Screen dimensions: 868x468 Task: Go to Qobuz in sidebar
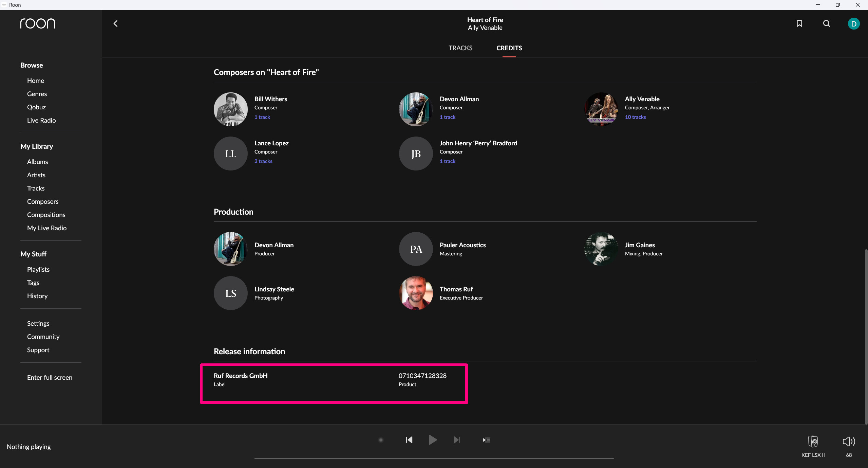point(36,107)
